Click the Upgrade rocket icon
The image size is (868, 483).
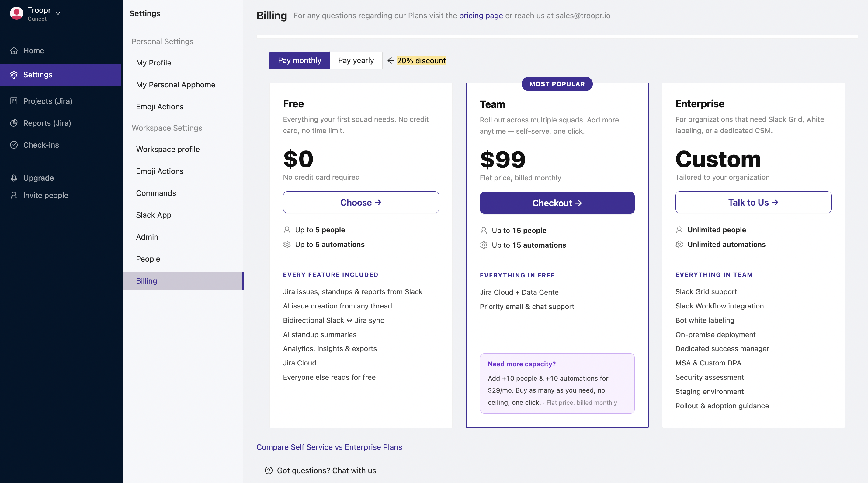tap(14, 178)
